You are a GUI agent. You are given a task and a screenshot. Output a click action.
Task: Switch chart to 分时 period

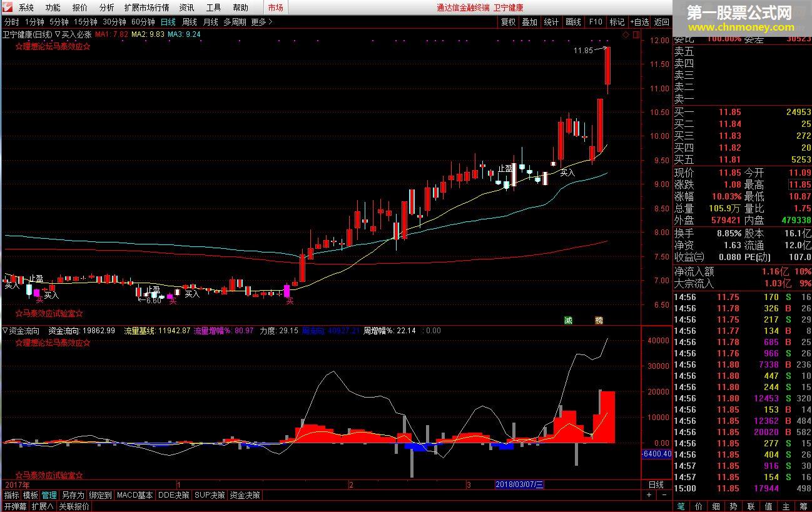pos(11,22)
